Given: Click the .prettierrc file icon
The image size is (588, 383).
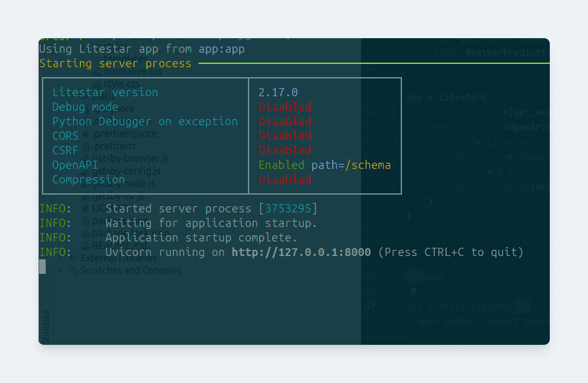Looking at the screenshot, I should pyautogui.click(x=86, y=146).
